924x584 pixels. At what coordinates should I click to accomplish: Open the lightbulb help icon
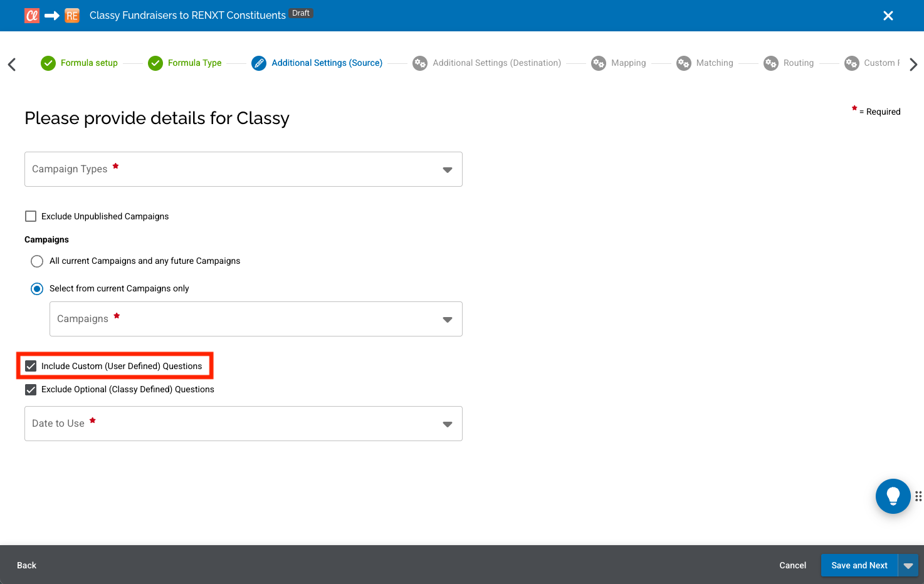tap(893, 496)
